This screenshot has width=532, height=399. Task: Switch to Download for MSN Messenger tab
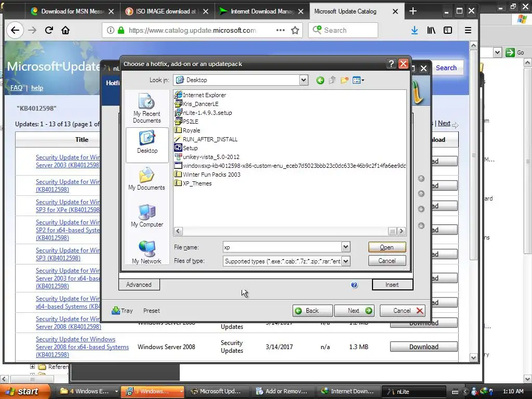pos(72,11)
